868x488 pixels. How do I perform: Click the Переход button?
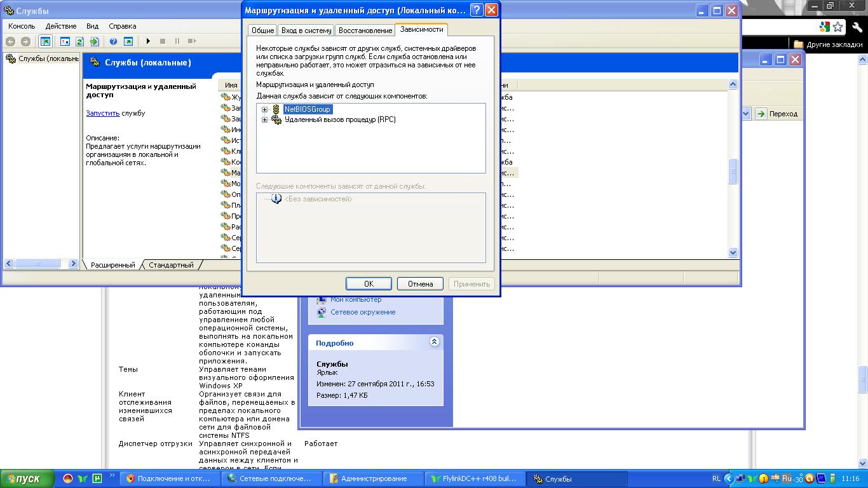(776, 114)
